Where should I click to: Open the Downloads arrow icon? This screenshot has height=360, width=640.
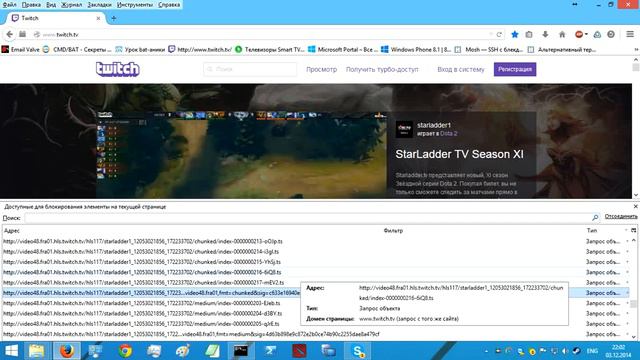click(x=545, y=34)
